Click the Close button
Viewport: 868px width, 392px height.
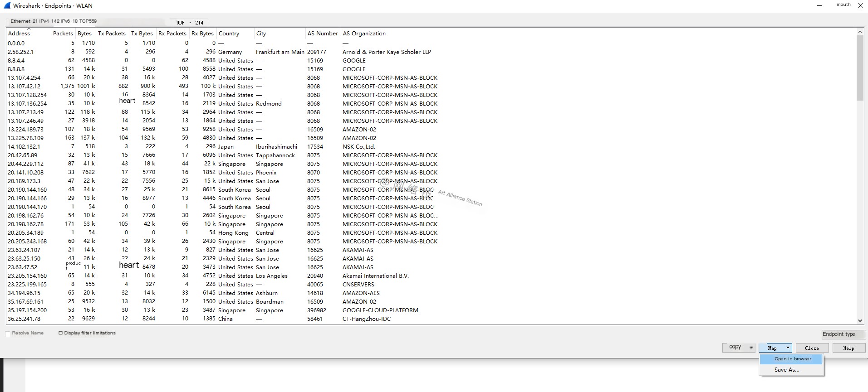812,348
